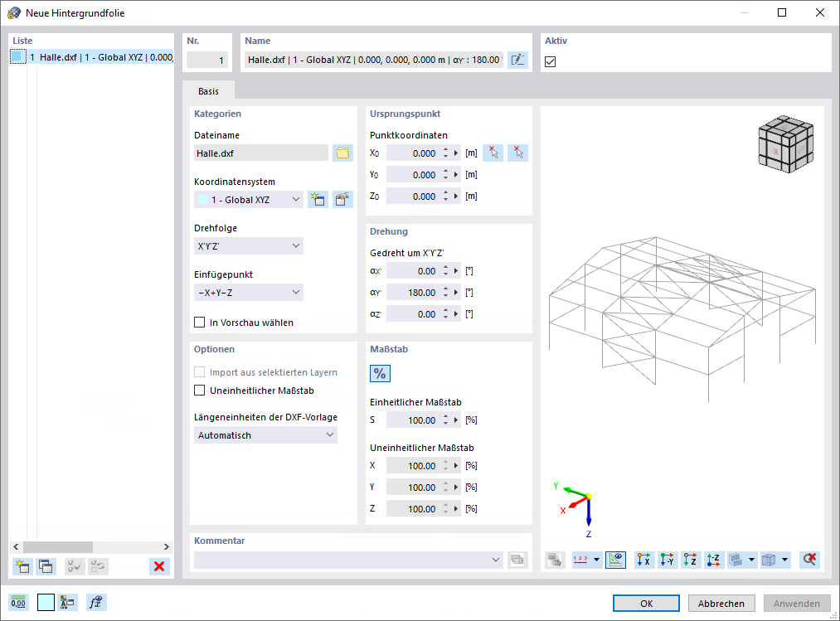Open the Koordinatensystem dropdown
This screenshot has width=840, height=621.
point(249,200)
